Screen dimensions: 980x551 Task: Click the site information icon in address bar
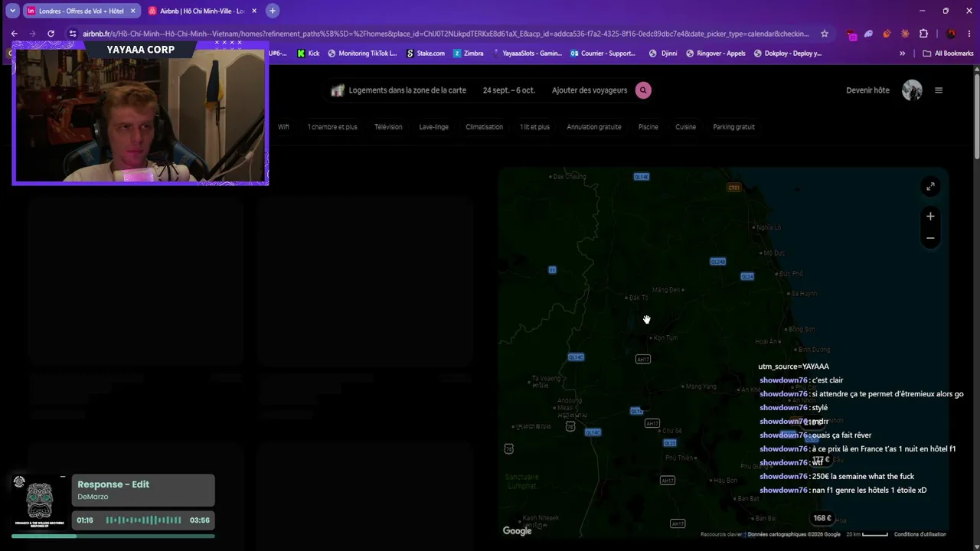[73, 34]
